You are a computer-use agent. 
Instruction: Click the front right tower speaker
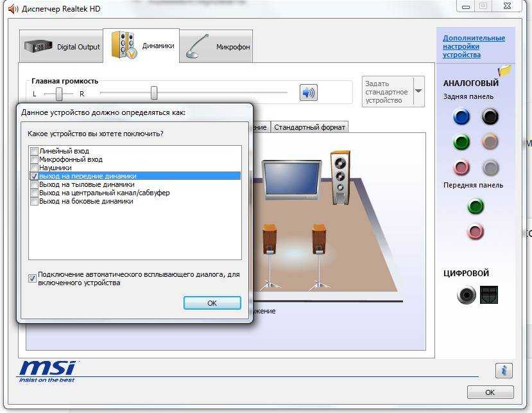(x=340, y=178)
